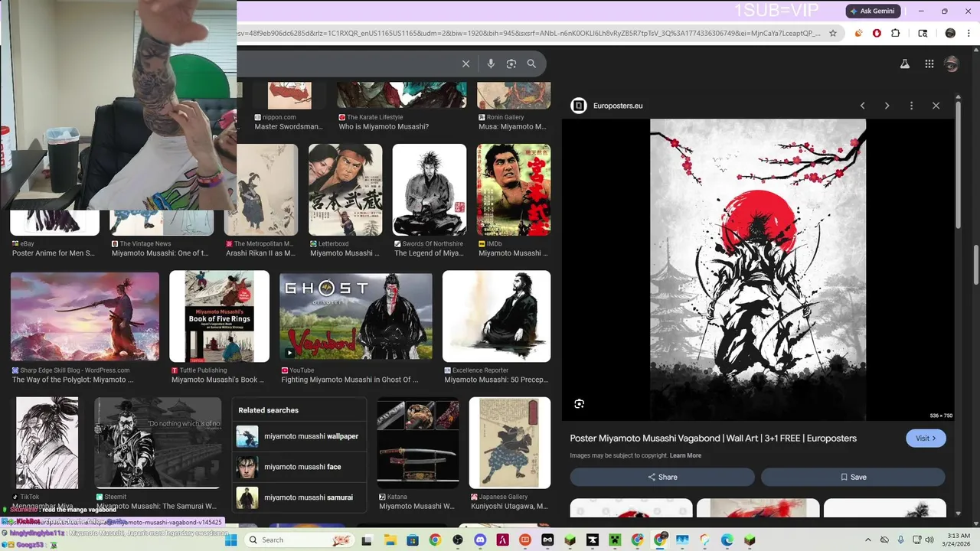Click "Arashi Rikan II as M..." title
The height and width of the screenshot is (551, 980).
pyautogui.click(x=260, y=253)
